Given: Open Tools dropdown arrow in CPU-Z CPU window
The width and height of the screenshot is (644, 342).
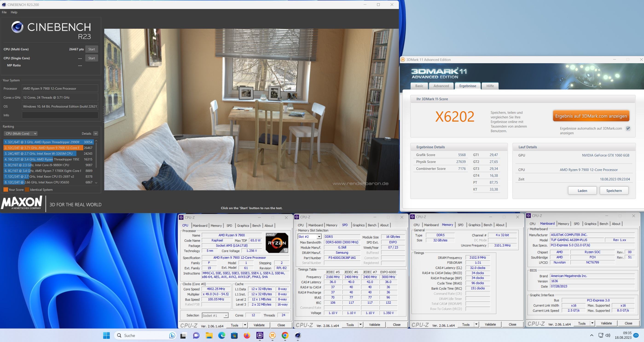Looking at the screenshot, I should point(245,325).
